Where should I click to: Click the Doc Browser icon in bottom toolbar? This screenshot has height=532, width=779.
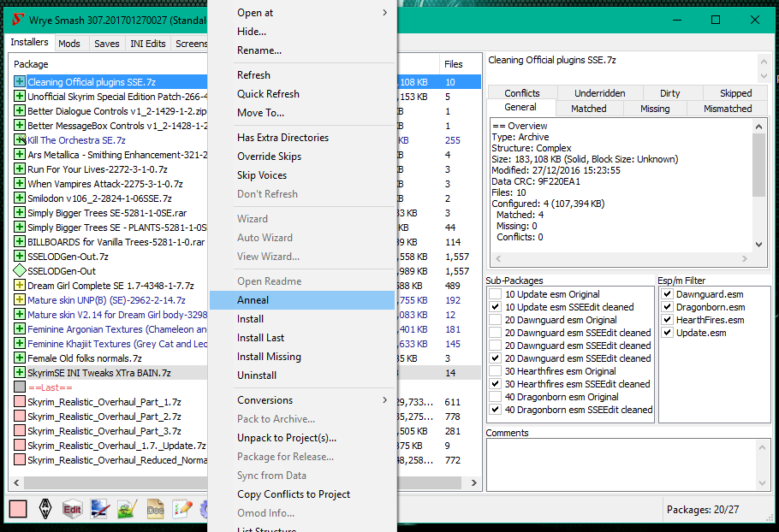tap(155, 509)
